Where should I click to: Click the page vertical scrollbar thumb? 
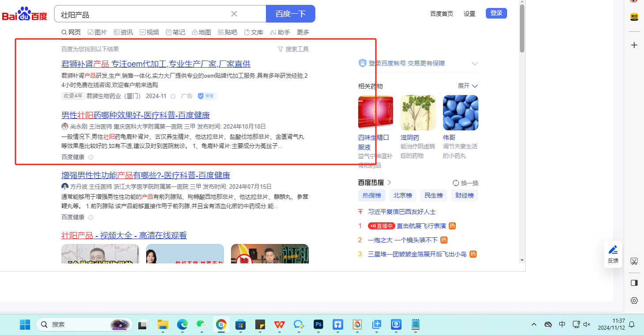pos(522,29)
